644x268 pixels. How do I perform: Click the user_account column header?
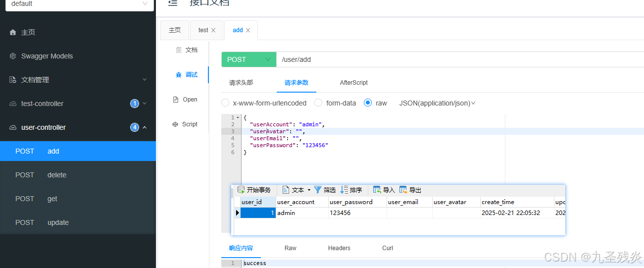[x=302, y=202]
